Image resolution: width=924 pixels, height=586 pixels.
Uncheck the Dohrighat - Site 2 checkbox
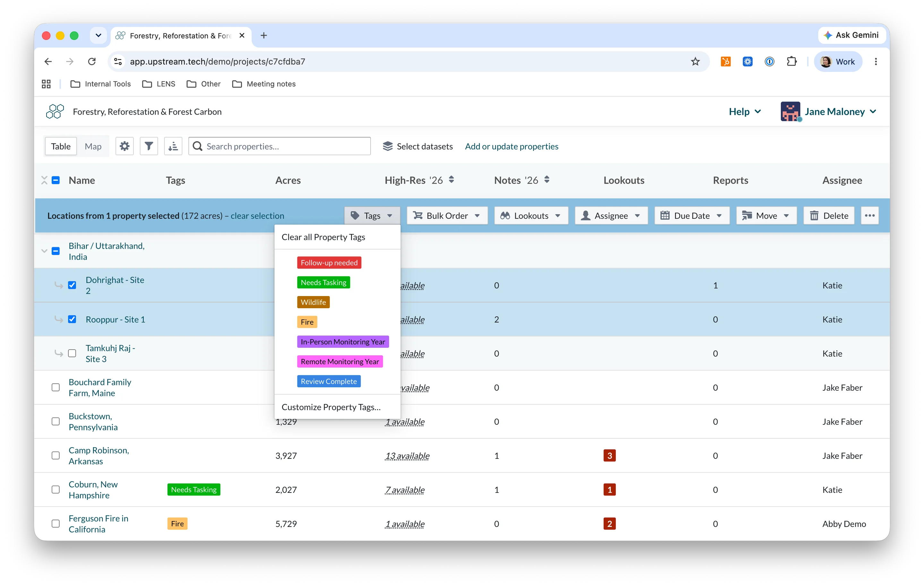click(72, 285)
